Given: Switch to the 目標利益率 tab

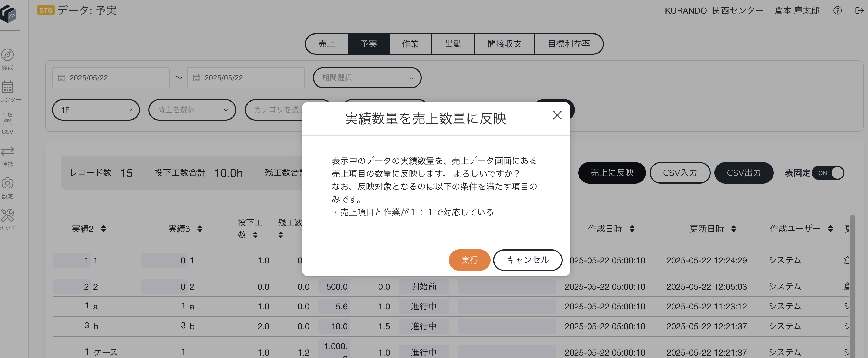Looking at the screenshot, I should pos(569,44).
